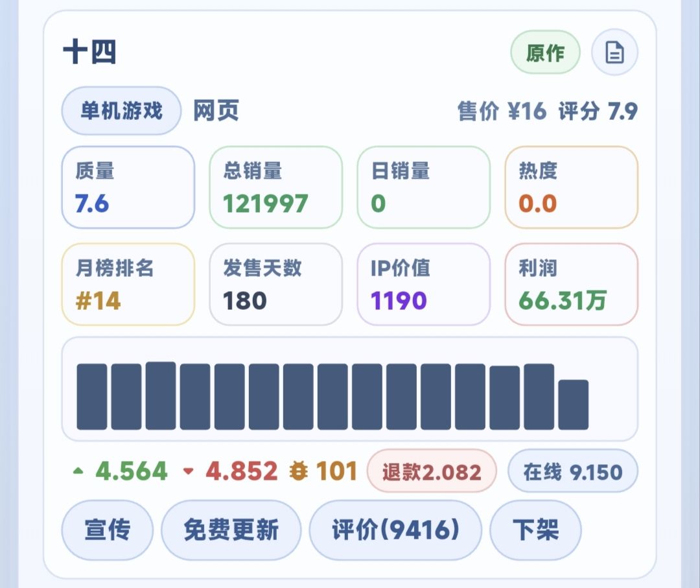This screenshot has width=700, height=588.
Task: Open the document icon next to 原作
Action: [614, 53]
